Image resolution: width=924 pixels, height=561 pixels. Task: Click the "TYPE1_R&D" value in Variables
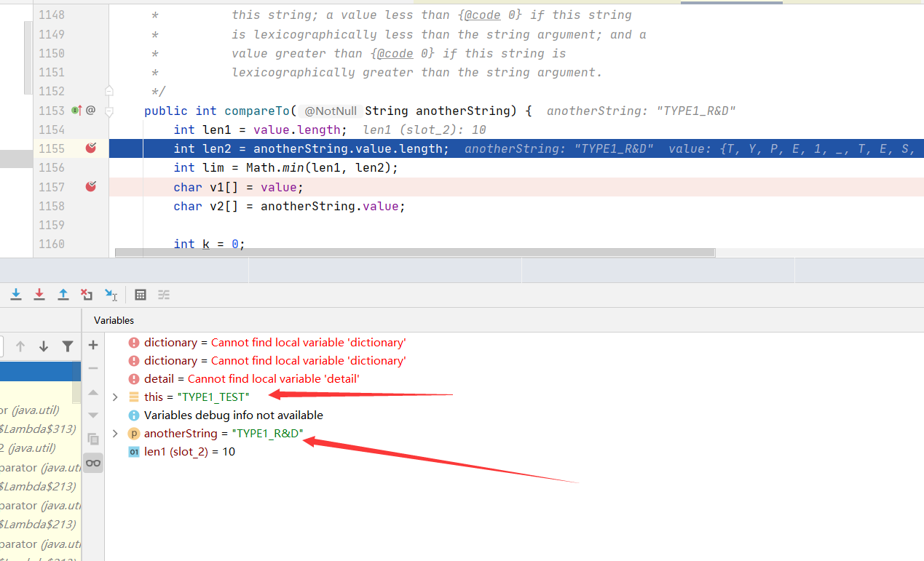pos(267,433)
